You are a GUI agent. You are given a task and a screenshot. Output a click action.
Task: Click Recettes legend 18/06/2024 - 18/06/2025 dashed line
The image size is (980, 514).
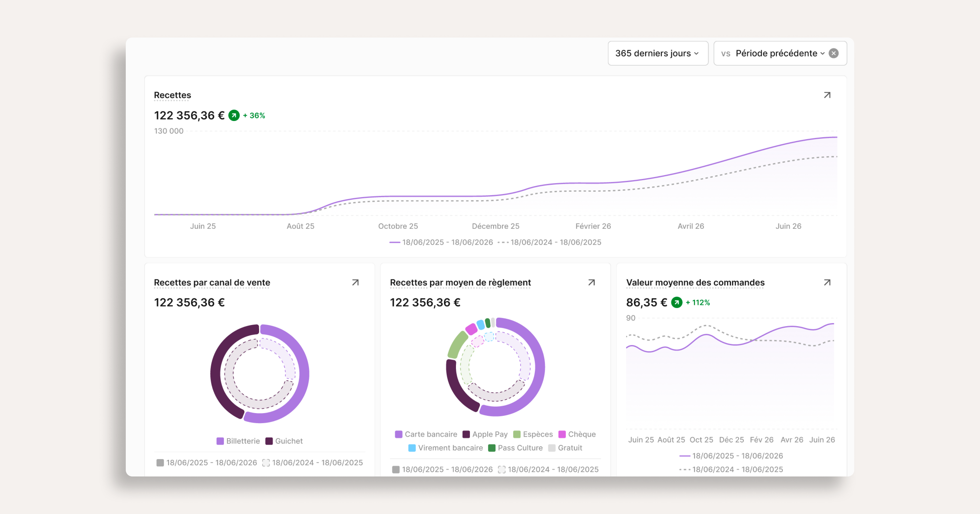pos(549,242)
